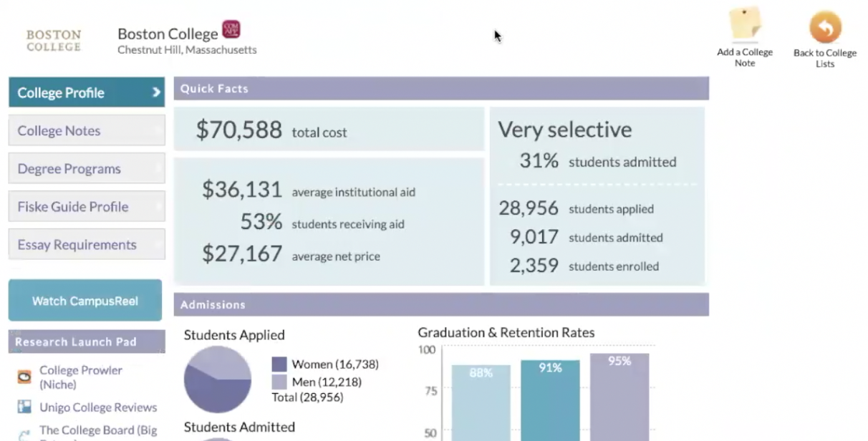
Task: Click the Students Applied pie chart
Action: tap(218, 379)
